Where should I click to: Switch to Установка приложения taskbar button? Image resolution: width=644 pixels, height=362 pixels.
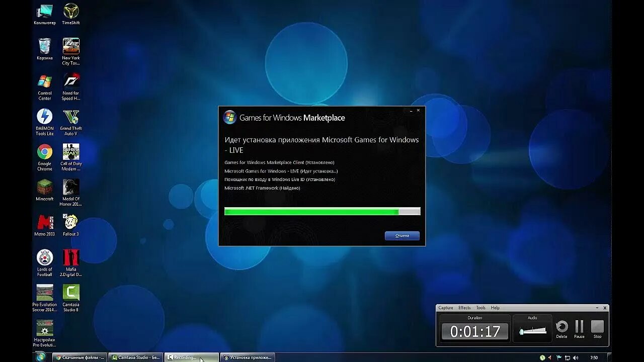(x=247, y=357)
